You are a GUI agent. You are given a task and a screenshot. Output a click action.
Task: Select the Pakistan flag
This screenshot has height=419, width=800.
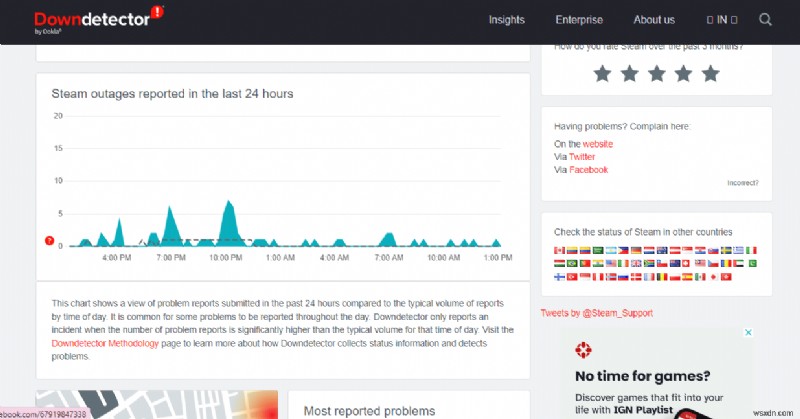[753, 263]
